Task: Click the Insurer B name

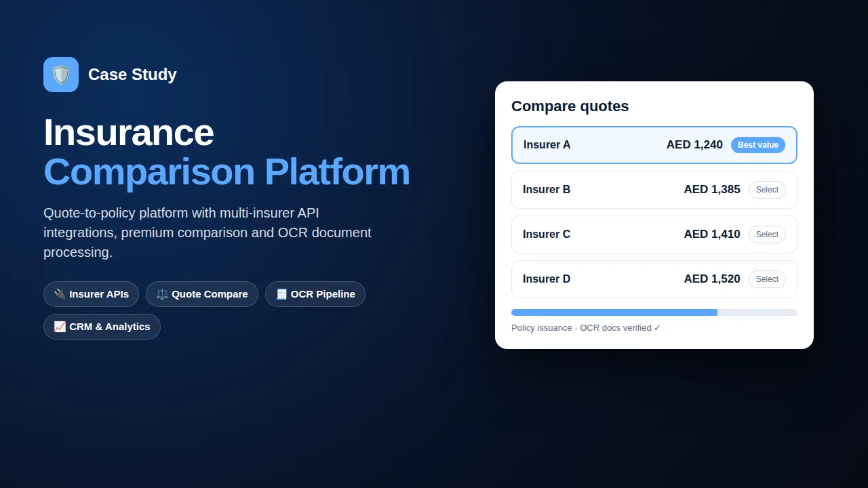Action: (x=547, y=190)
